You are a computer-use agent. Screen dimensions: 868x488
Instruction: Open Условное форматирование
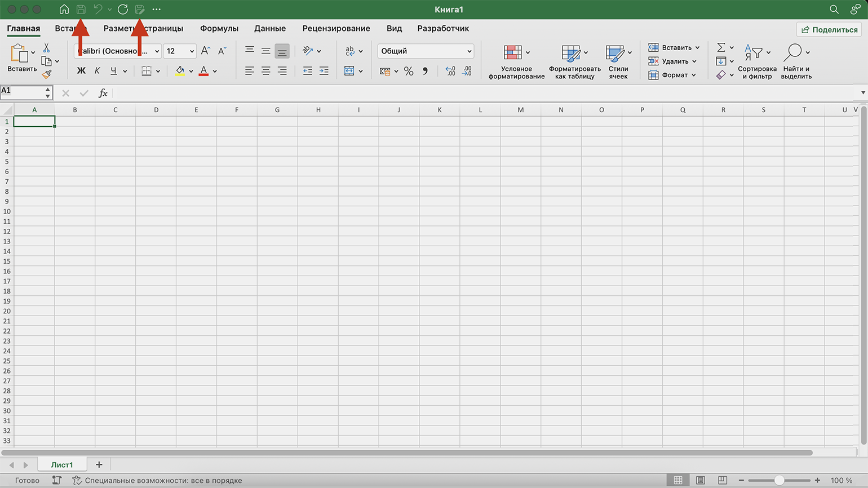click(516, 62)
